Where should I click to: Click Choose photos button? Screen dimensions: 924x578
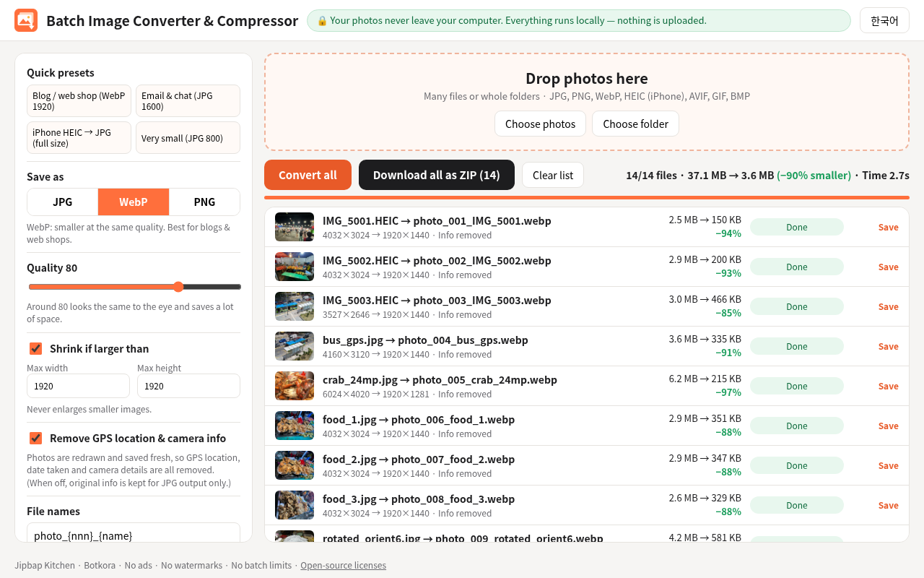[541, 124]
